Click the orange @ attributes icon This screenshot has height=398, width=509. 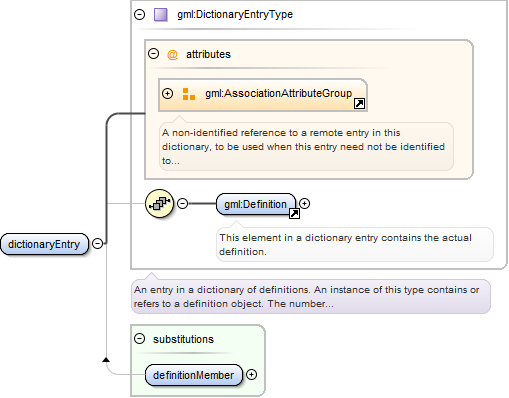coord(172,54)
